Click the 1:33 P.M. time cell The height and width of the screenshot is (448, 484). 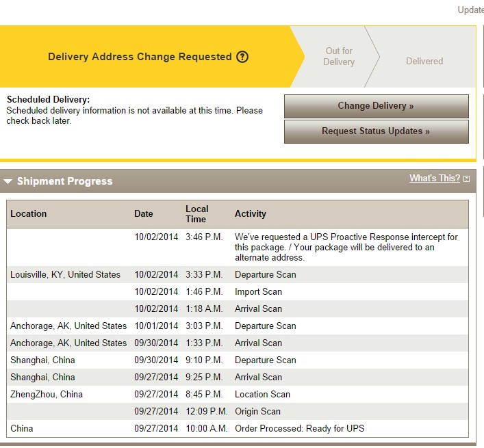(x=204, y=343)
